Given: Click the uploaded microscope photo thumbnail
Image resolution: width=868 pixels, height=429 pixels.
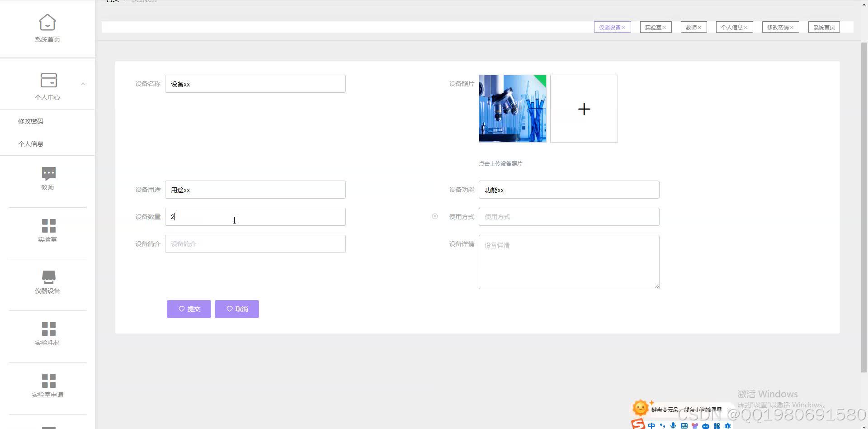Looking at the screenshot, I should pos(512,109).
